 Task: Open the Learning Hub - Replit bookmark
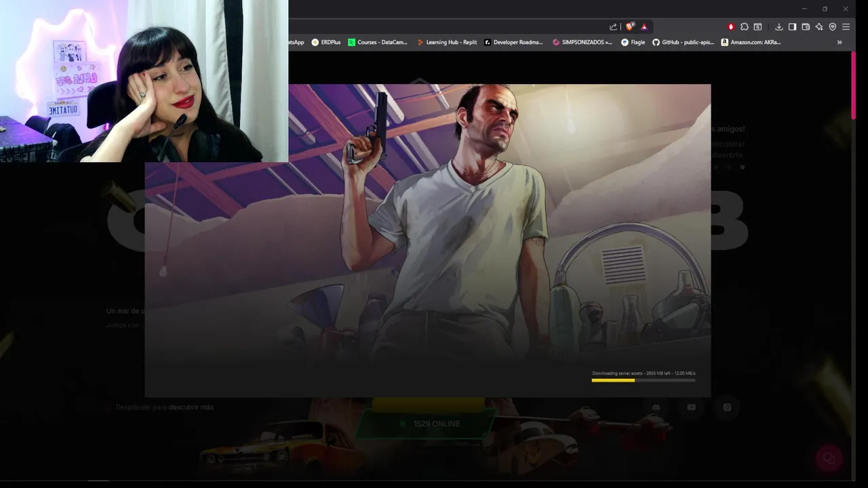tap(447, 42)
